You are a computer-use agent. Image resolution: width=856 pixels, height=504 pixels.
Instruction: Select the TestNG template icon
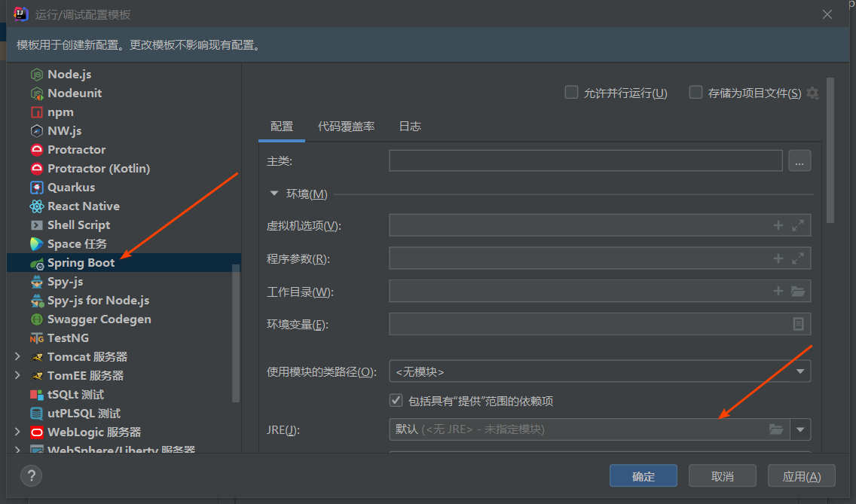(x=36, y=338)
